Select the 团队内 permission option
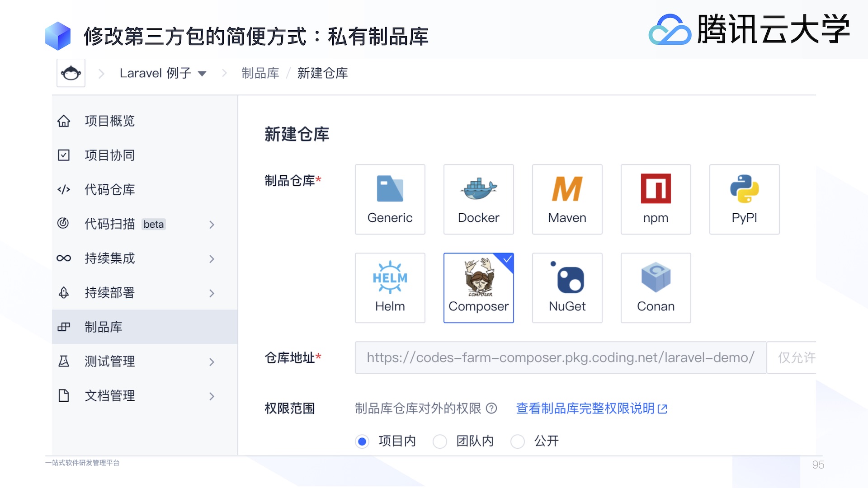 click(440, 441)
